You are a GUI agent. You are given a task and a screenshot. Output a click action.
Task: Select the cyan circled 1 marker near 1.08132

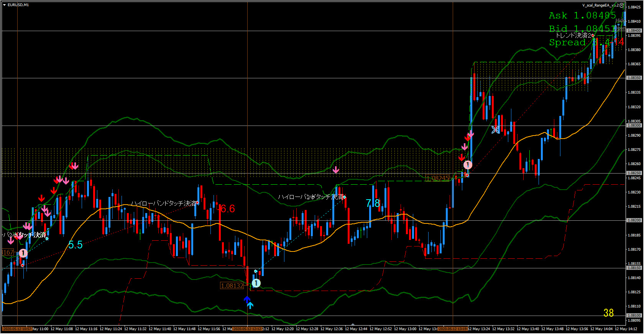click(256, 283)
